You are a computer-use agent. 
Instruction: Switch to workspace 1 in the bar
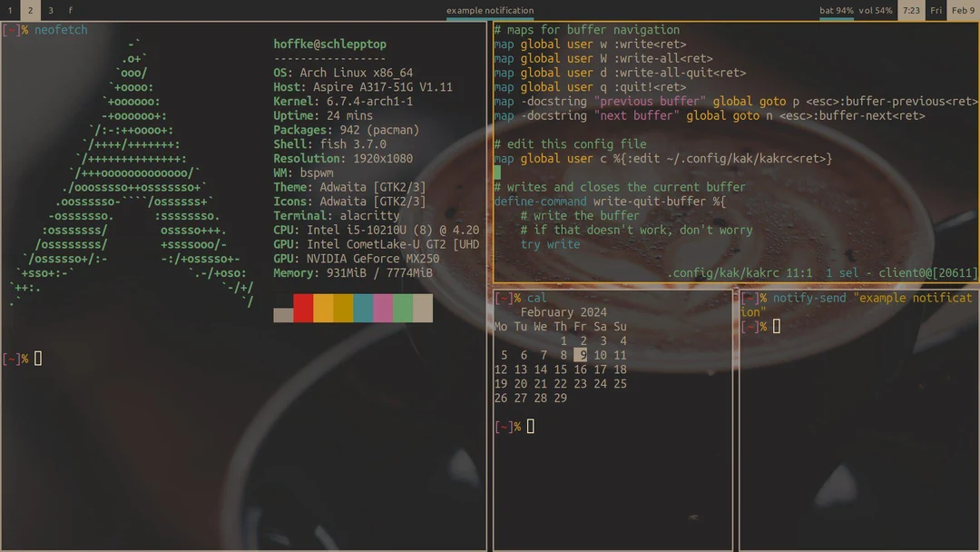[10, 11]
